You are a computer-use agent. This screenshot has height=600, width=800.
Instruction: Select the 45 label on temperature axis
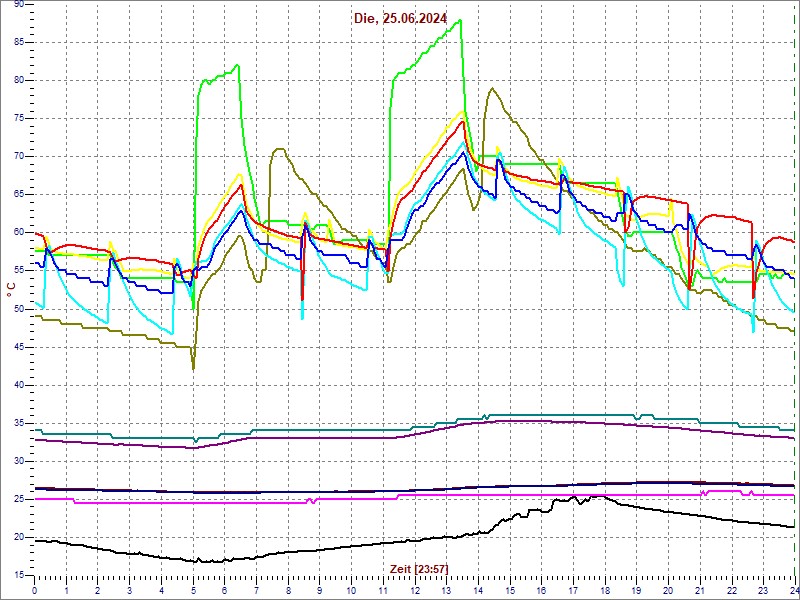point(18,347)
